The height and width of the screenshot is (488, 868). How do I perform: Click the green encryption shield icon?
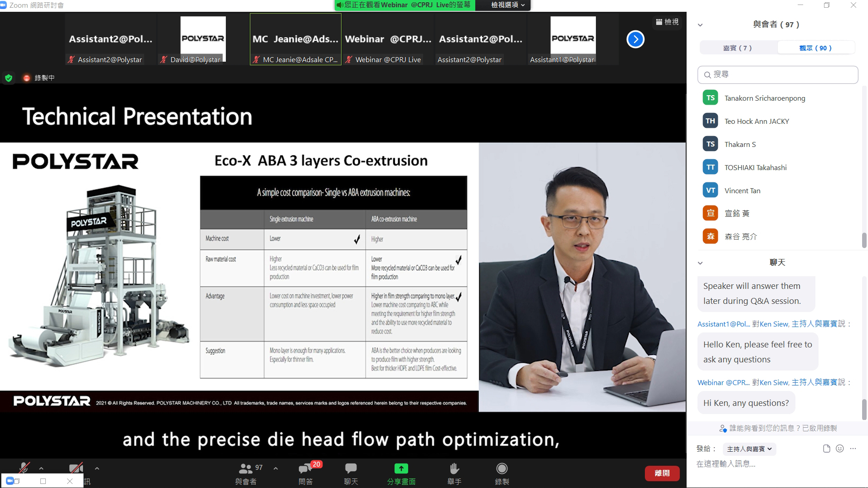click(9, 78)
